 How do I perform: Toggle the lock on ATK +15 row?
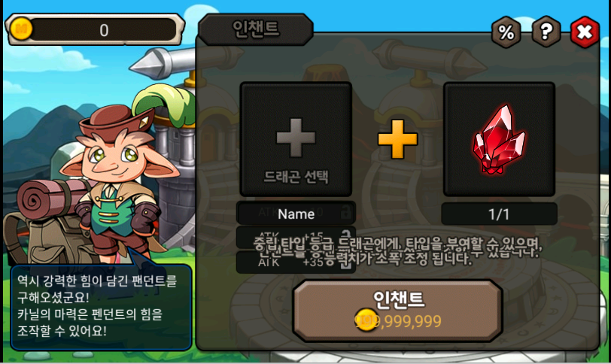(x=345, y=236)
